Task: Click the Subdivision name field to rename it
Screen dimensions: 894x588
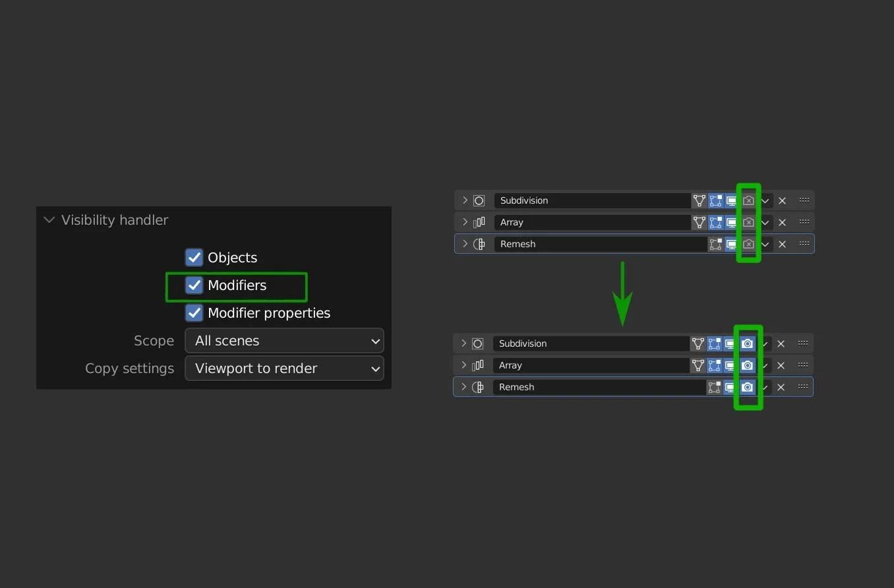Action: (587, 200)
